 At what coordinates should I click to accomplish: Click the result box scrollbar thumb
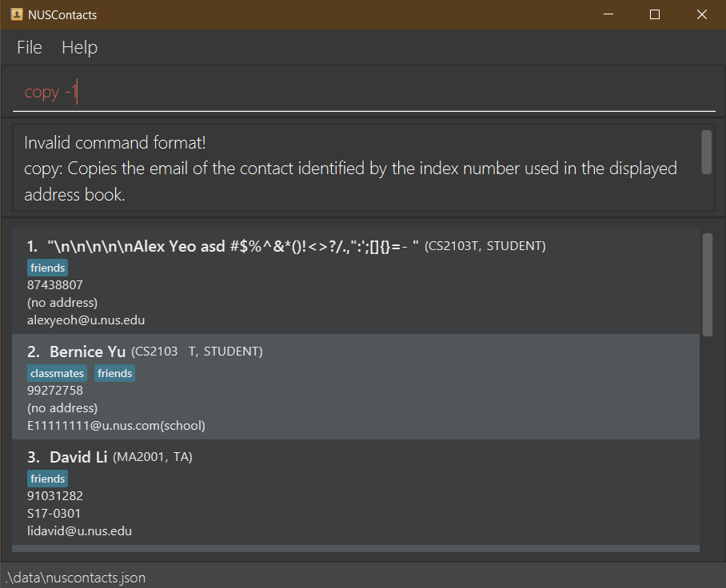coord(706,153)
